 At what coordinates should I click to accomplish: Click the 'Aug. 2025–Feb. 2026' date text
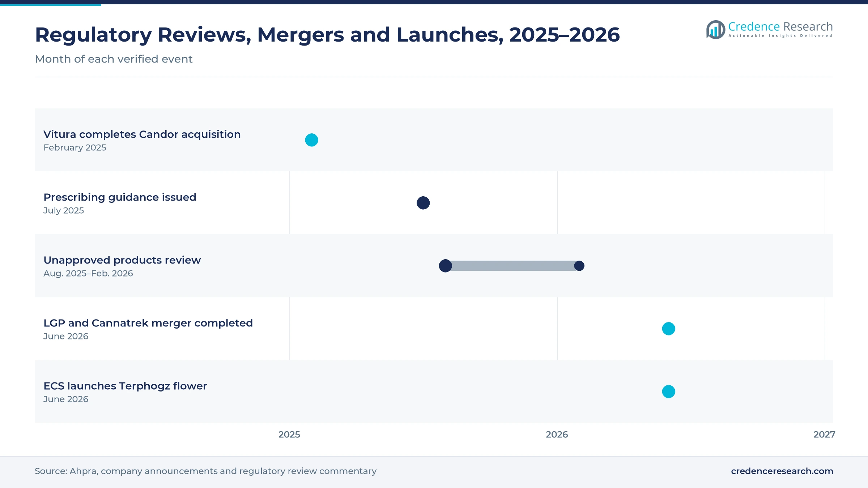point(88,273)
